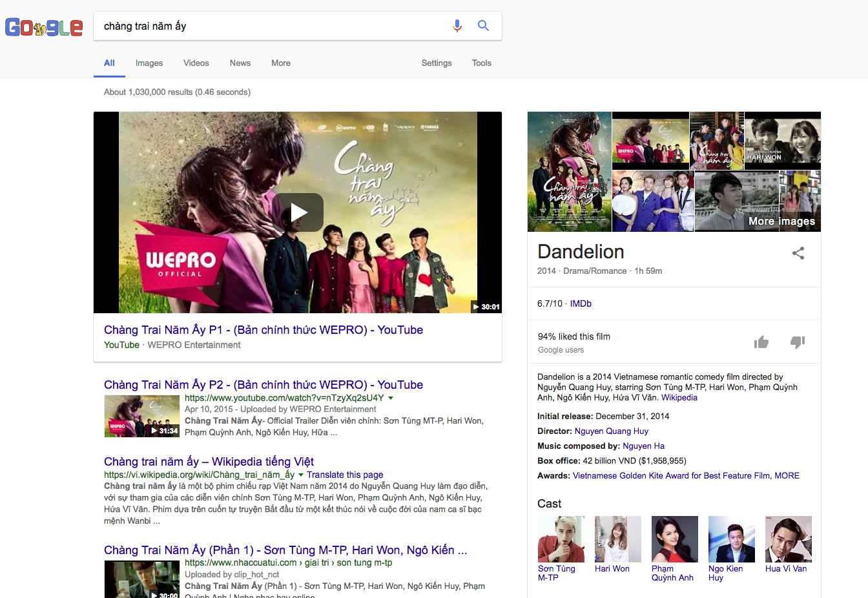868x598 pixels.
Task: Open the nhaccuatui Phần 1 result
Action: [x=285, y=550]
